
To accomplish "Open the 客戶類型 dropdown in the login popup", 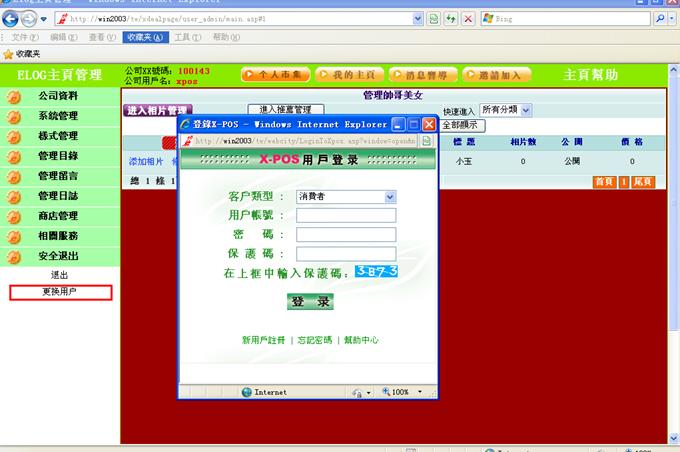I will pyautogui.click(x=390, y=197).
